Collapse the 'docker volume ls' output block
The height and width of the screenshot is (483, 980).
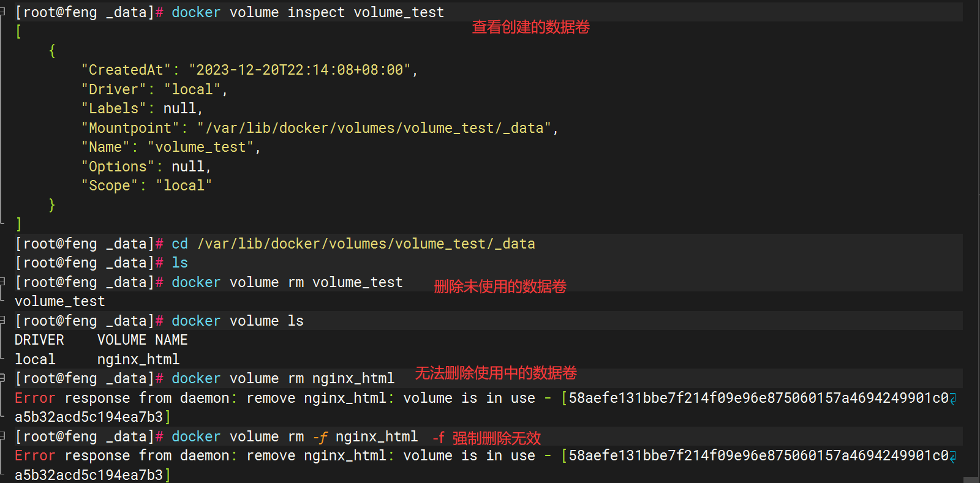click(2, 320)
